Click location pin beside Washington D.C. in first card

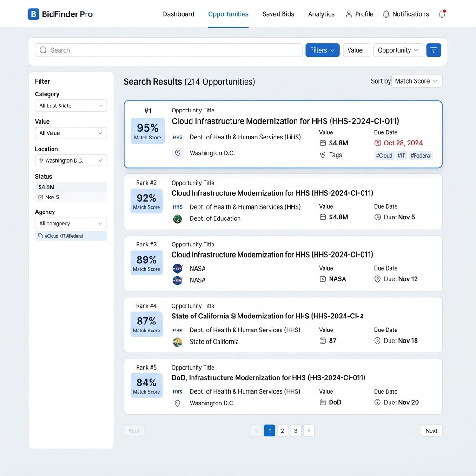[x=178, y=153]
